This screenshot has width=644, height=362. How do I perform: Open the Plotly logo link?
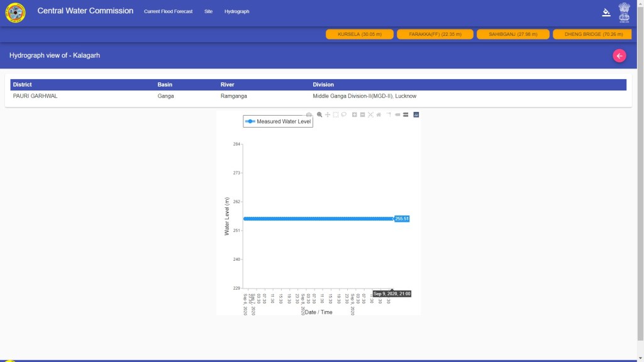click(416, 115)
